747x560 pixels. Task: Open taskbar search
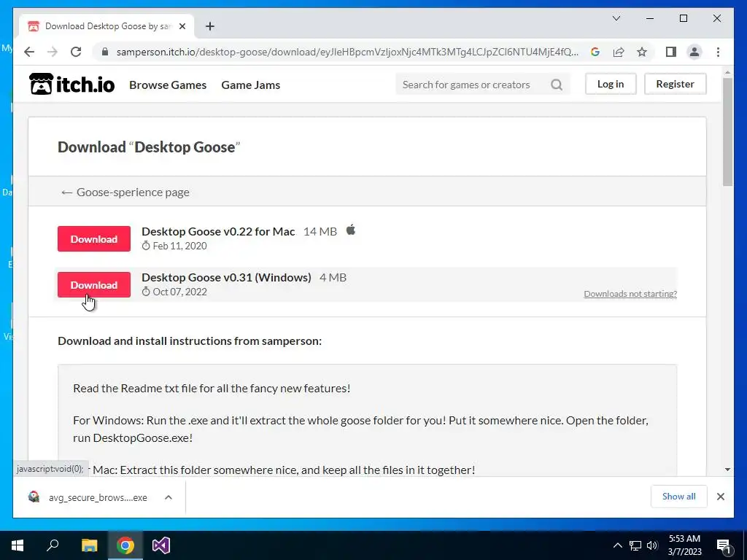pyautogui.click(x=53, y=545)
